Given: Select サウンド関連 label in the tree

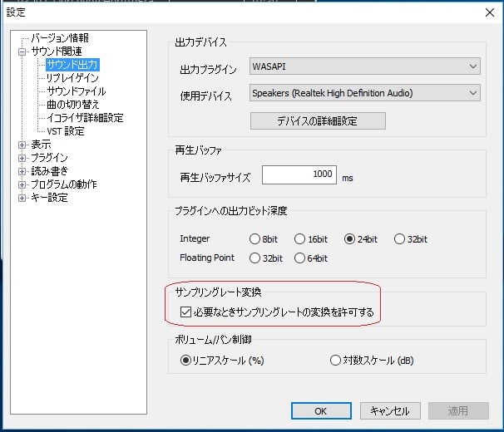Looking at the screenshot, I should (57, 52).
